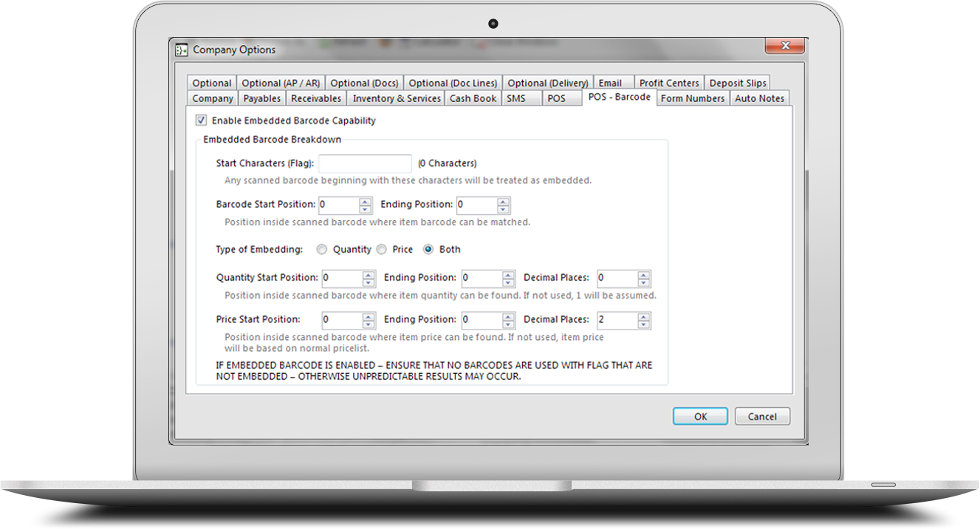Decrease Price Ending Position using down arrow
This screenshot has height=529, width=980.
[x=508, y=324]
